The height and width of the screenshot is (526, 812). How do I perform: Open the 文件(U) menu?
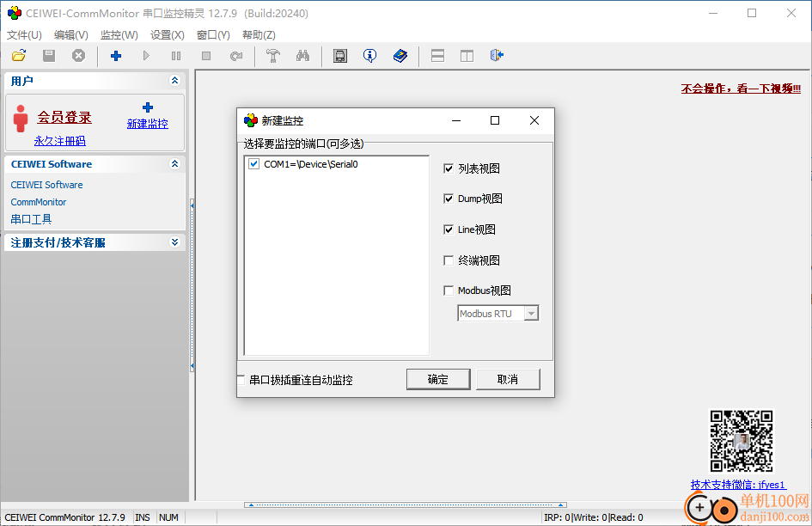pos(24,34)
